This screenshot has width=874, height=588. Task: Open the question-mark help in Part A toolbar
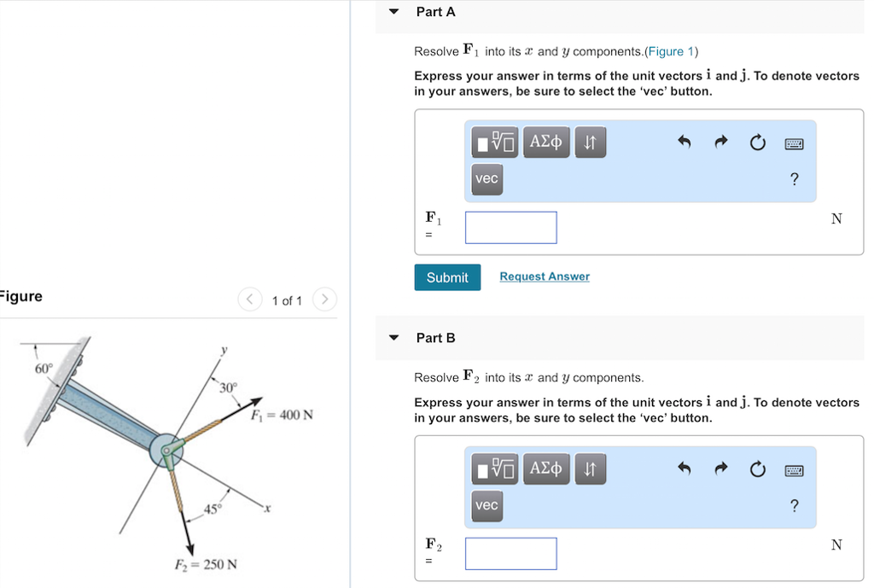pos(794,179)
